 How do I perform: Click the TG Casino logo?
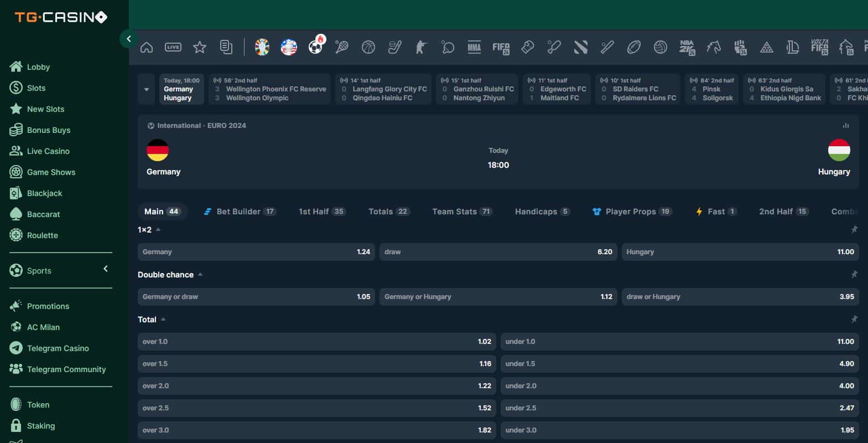pos(61,17)
